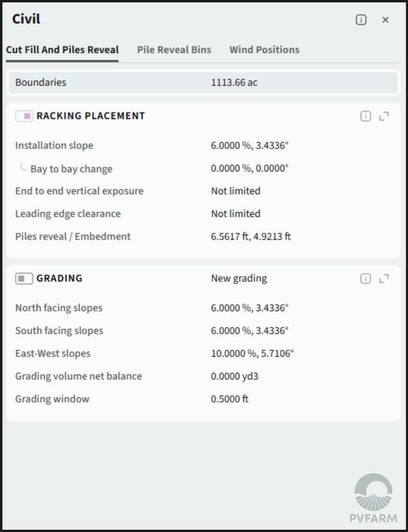Edit the Piles reveal / Embedment value
Screen dimensions: 408x532
coord(250,236)
